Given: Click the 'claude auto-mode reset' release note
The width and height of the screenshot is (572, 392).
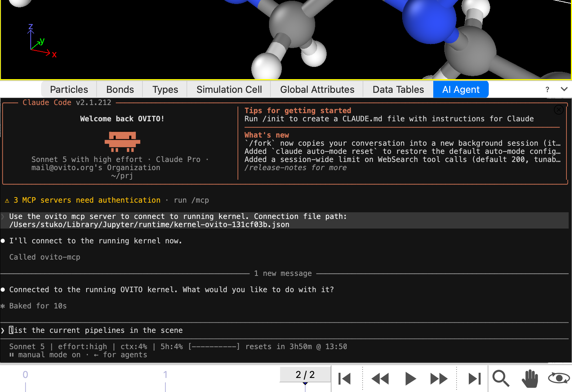Looking at the screenshot, I should coord(403,151).
